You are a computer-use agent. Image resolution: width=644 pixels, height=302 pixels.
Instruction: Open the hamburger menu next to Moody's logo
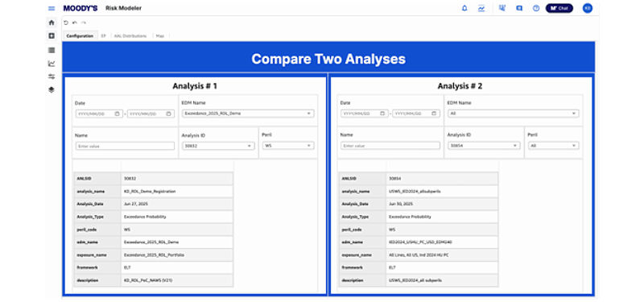52,8
